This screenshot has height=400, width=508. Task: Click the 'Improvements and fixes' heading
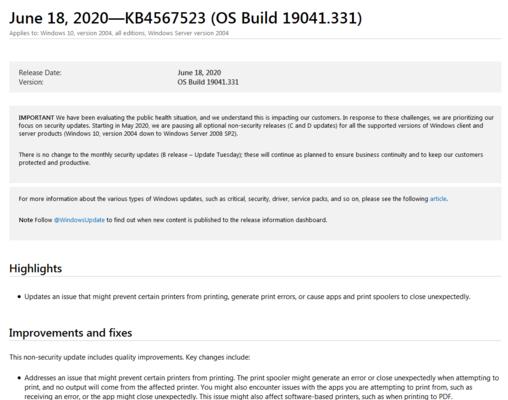[71, 333]
